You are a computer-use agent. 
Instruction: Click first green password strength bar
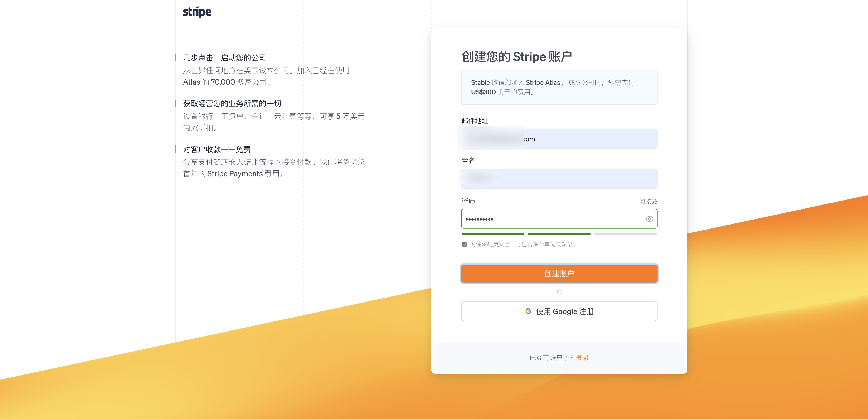coord(493,233)
